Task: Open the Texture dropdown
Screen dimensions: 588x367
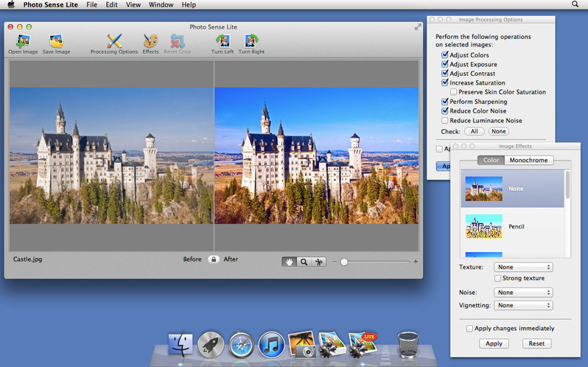Action: point(523,267)
